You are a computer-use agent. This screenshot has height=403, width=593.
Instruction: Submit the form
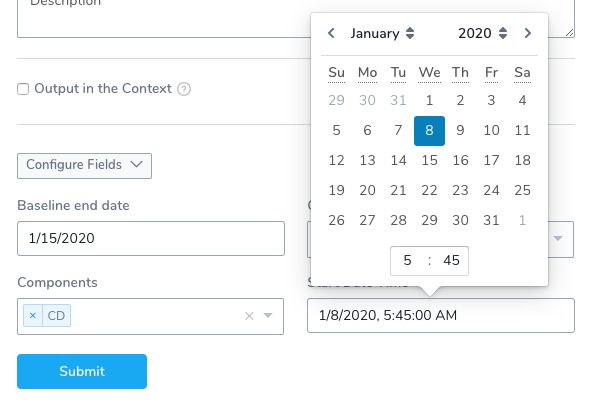coord(82,371)
